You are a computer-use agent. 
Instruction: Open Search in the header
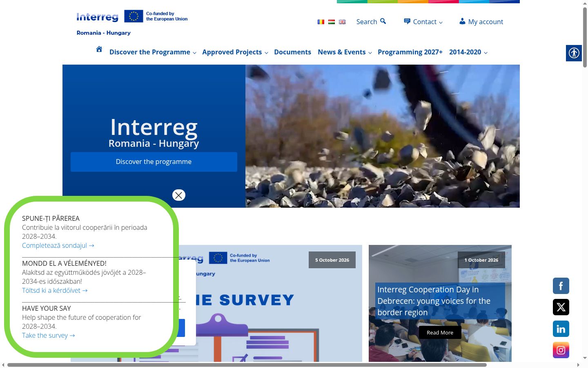pyautogui.click(x=371, y=22)
